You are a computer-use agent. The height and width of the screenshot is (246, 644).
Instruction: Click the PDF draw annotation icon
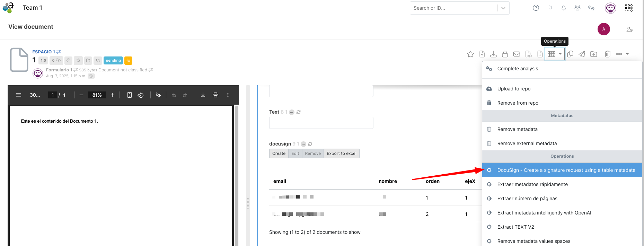[158, 95]
